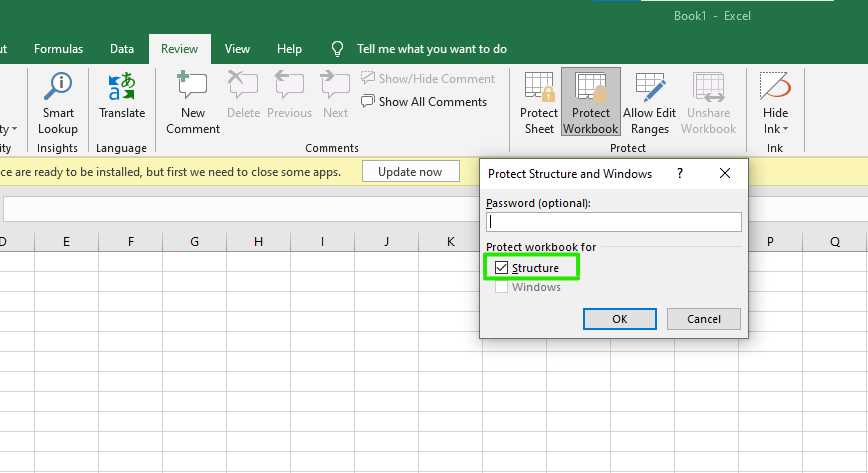Confirm the dialog with OK
The image size is (868, 473).
(x=619, y=319)
